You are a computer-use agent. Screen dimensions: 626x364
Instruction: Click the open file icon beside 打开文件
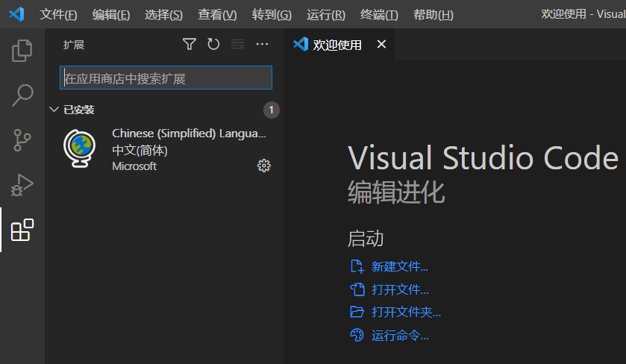[x=357, y=289]
